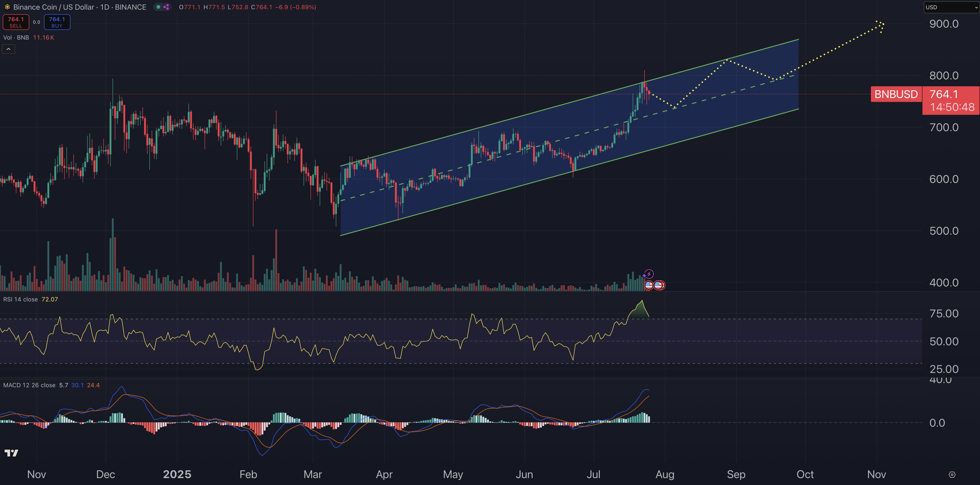Click the purple connected-nodes icon beside the title

pos(166,7)
